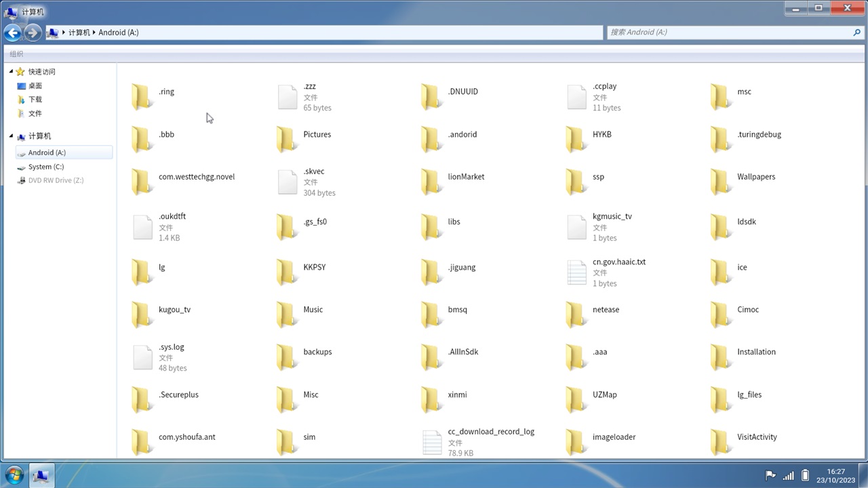Click the .AllInSdk folder name

tap(463, 352)
